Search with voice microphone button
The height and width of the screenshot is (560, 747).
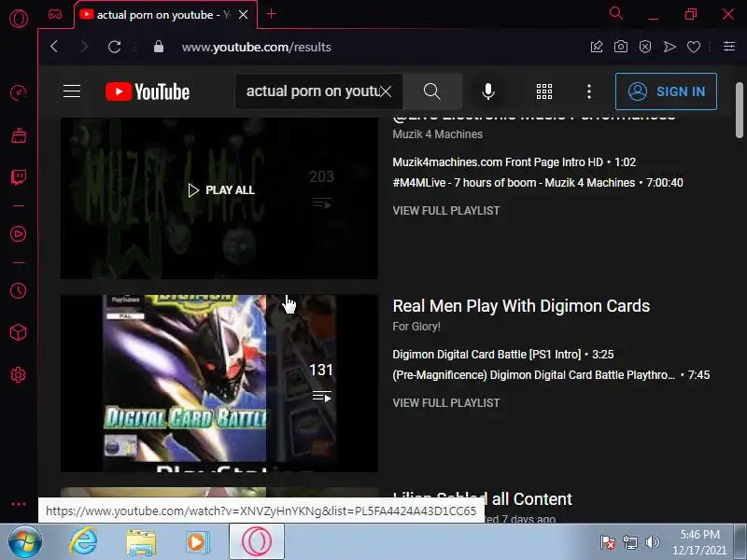pos(487,91)
